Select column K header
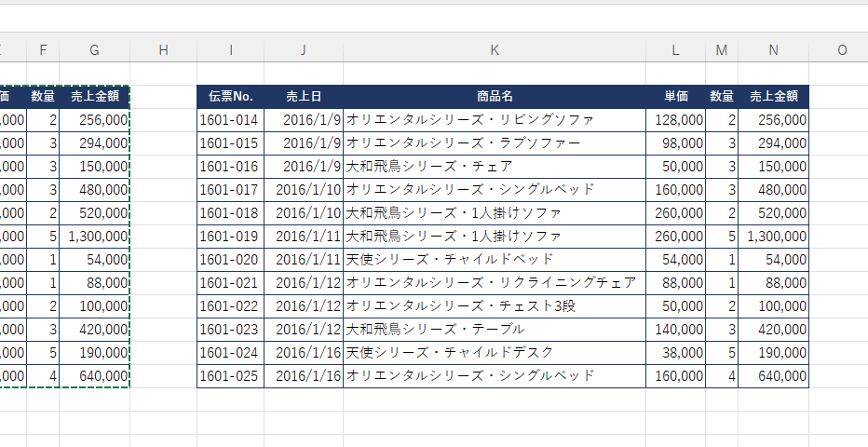The height and width of the screenshot is (447, 868). click(x=495, y=49)
